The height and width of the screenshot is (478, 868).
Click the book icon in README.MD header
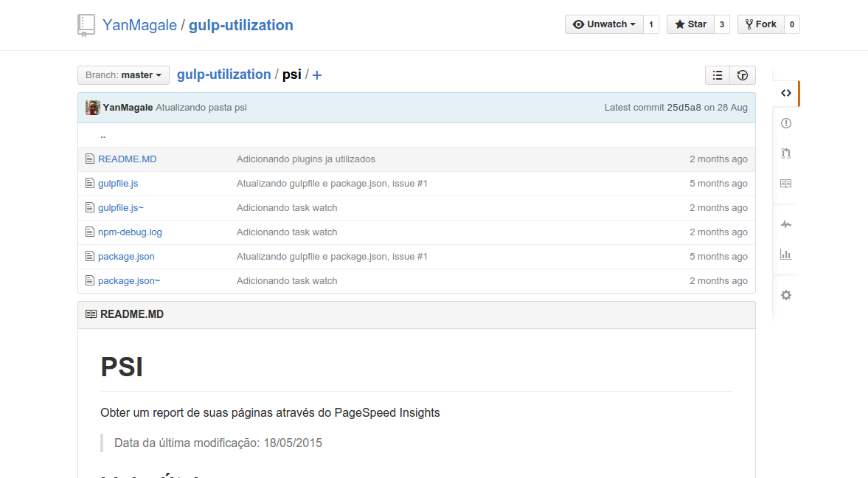(x=91, y=314)
